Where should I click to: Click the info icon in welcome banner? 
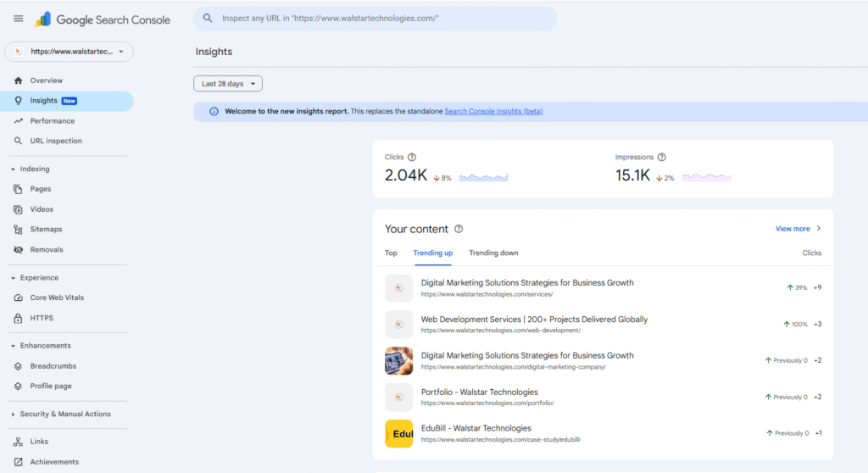[x=214, y=111]
